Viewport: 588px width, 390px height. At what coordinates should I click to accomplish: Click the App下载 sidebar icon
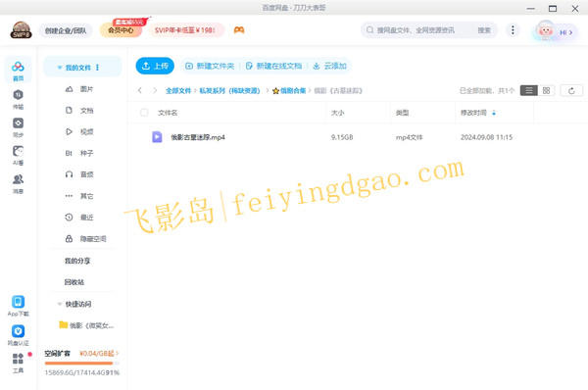[x=18, y=306]
